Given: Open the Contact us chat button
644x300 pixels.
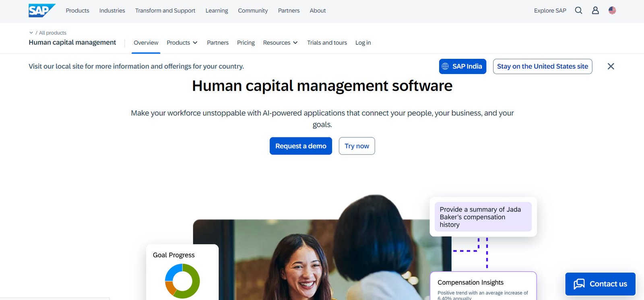Looking at the screenshot, I should [x=600, y=284].
